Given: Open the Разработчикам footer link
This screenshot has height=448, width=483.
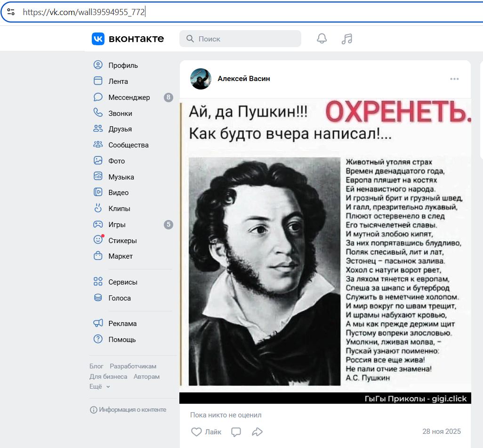Looking at the screenshot, I should pos(133,366).
